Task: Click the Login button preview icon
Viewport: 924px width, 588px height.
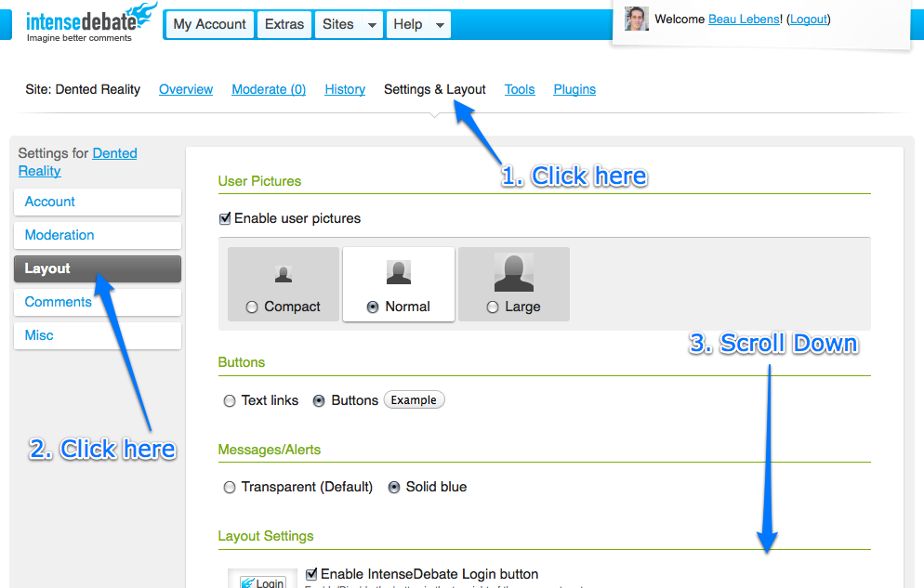Action: (x=262, y=581)
